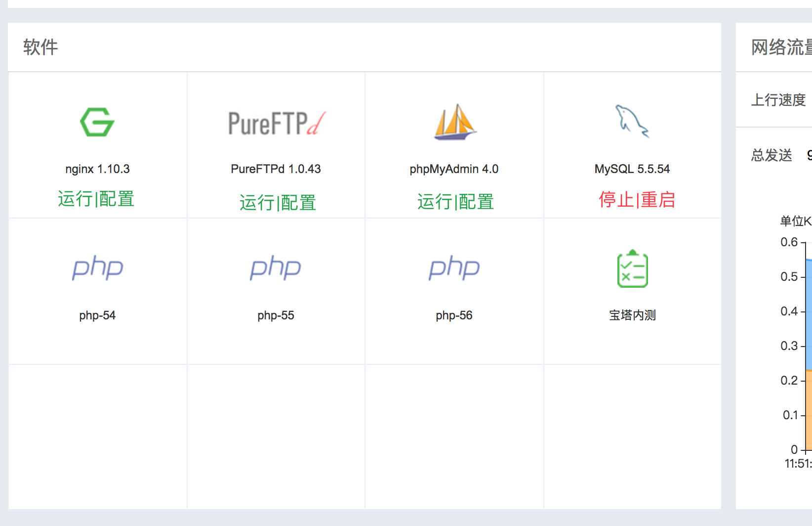Screen dimensions: 812x526
Task: Click the php-54 text label
Action: pos(97,315)
